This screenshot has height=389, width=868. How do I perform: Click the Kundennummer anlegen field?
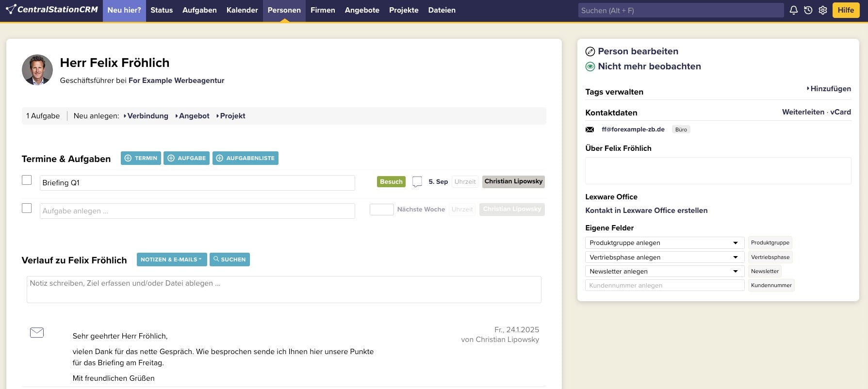pyautogui.click(x=665, y=285)
